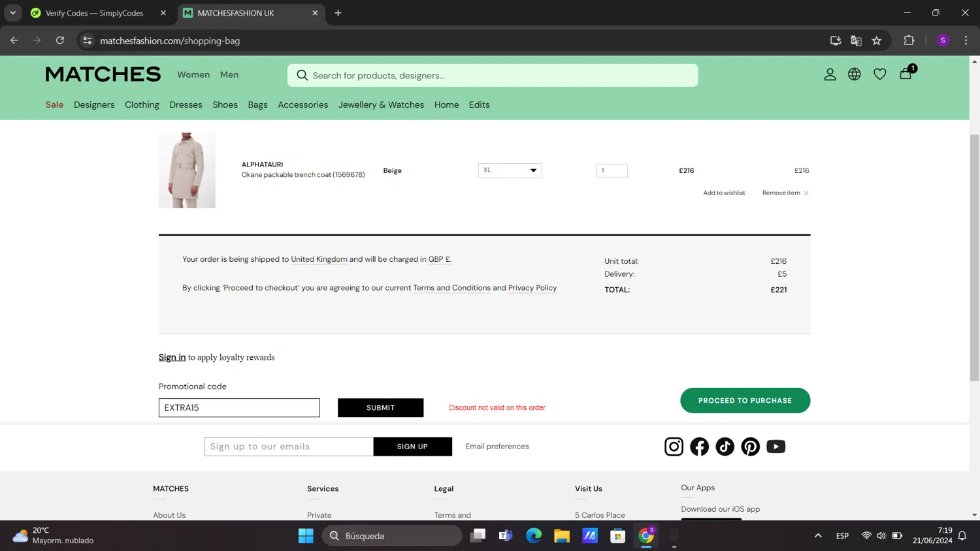Open the trench coat product thumbnail
The height and width of the screenshot is (551, 980).
[187, 170]
